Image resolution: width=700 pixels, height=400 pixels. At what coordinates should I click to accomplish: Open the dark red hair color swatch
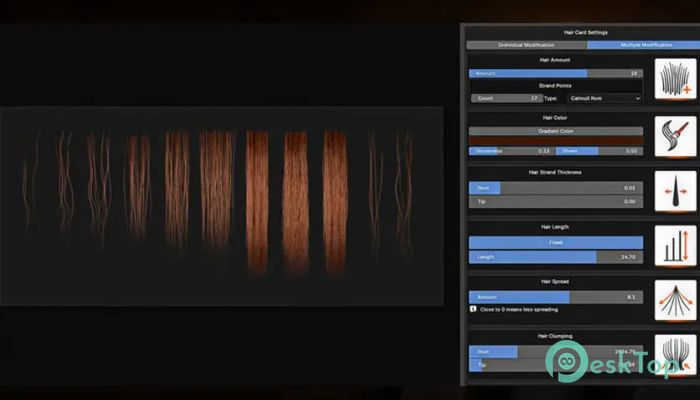tap(556, 141)
